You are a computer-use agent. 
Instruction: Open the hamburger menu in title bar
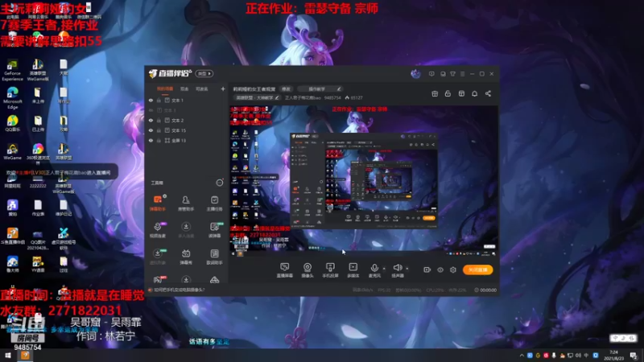click(x=462, y=74)
